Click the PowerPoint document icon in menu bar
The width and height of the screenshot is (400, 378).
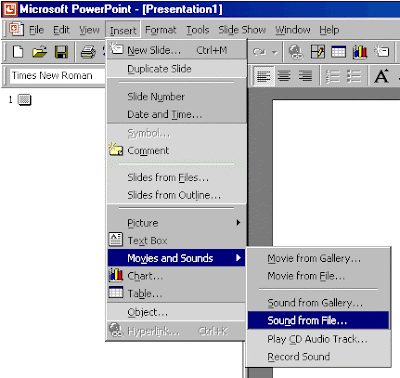[16, 29]
